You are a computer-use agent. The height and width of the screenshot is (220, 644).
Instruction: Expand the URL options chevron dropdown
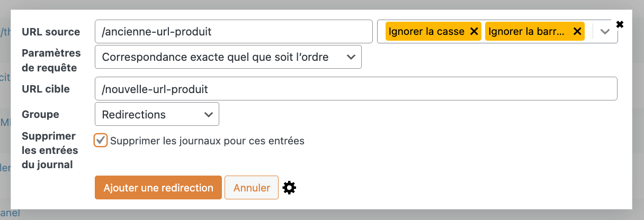tap(605, 32)
